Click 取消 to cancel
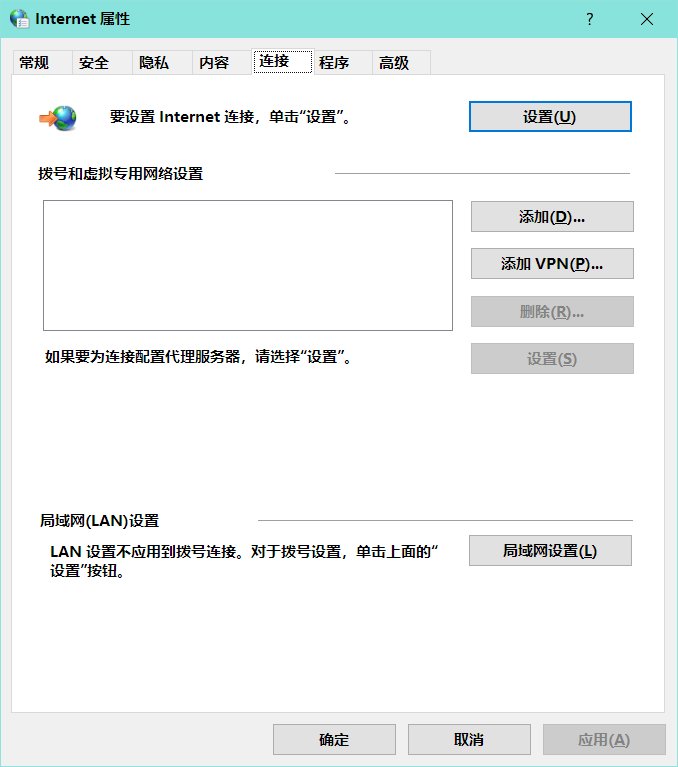Image resolution: width=678 pixels, height=767 pixels. (x=469, y=739)
